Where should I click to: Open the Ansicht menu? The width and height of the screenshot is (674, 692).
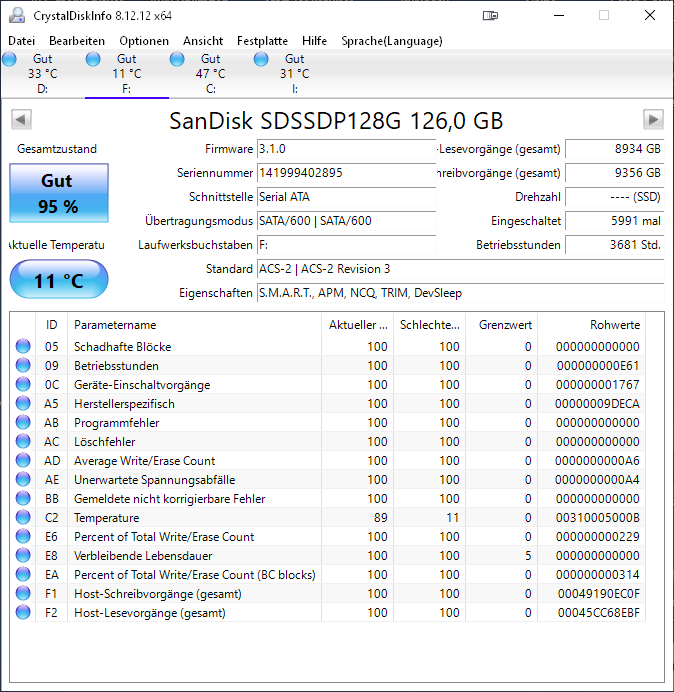tap(203, 41)
